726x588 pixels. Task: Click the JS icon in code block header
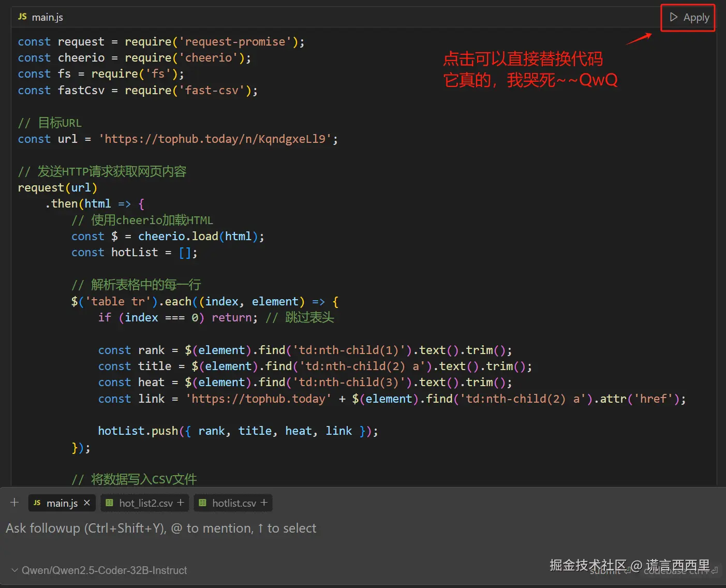22,17
